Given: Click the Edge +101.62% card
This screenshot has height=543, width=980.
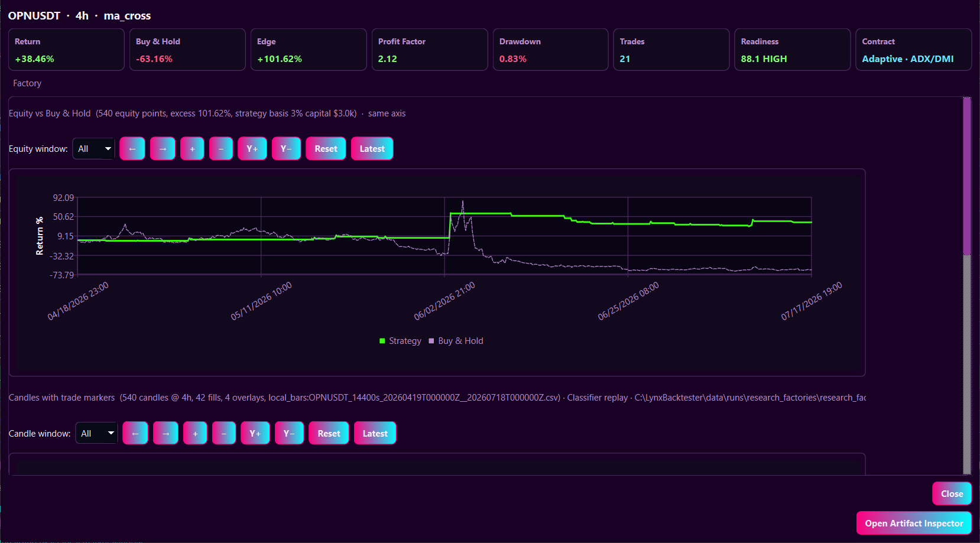Looking at the screenshot, I should pyautogui.click(x=309, y=50).
